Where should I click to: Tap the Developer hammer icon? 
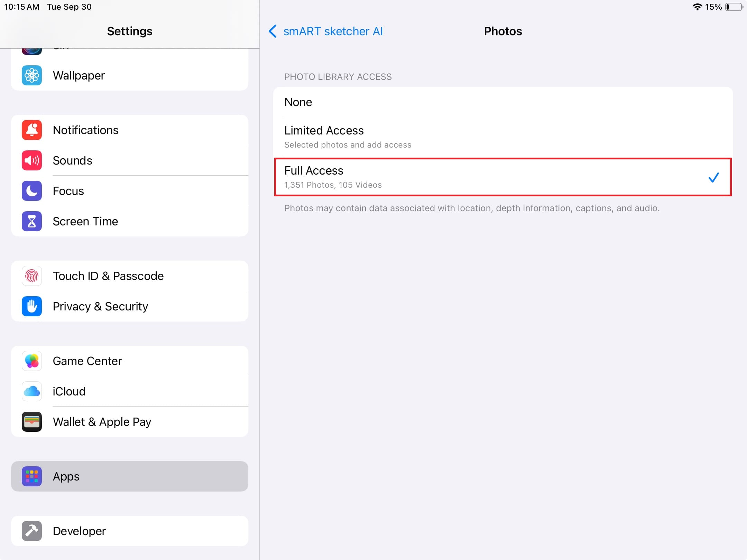[x=32, y=531]
